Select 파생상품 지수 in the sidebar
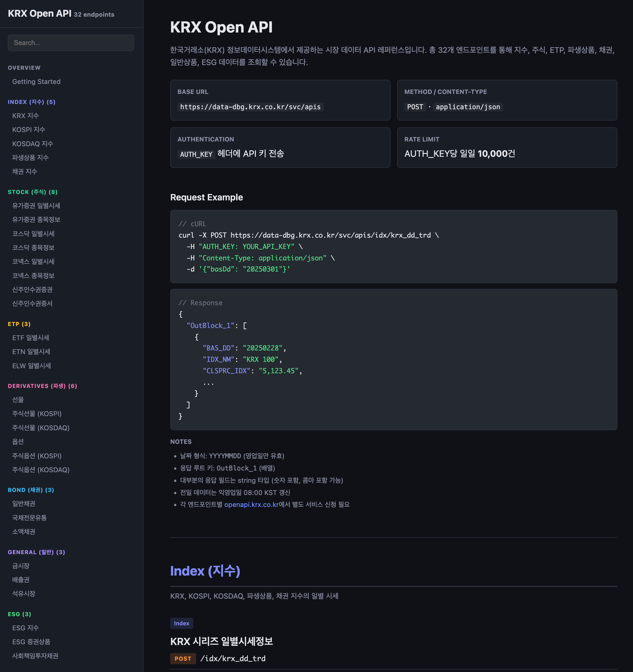 click(30, 158)
